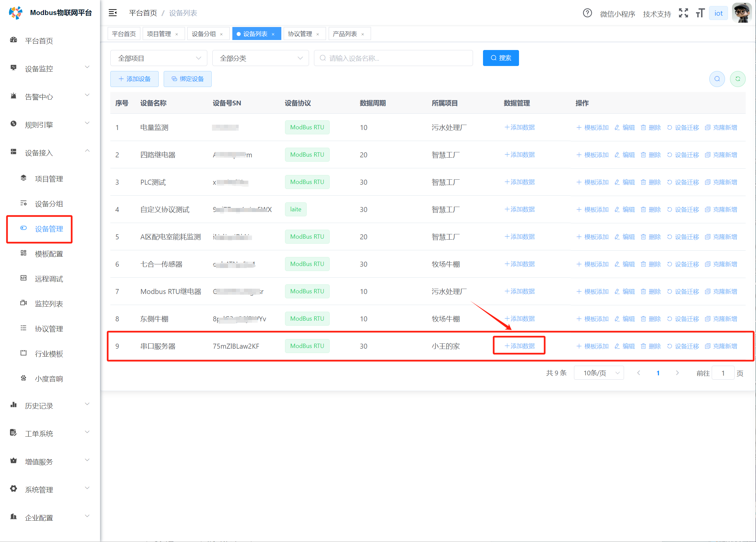Click the 绑定设备 button
Viewport: 756px width, 542px height.
(x=187, y=79)
